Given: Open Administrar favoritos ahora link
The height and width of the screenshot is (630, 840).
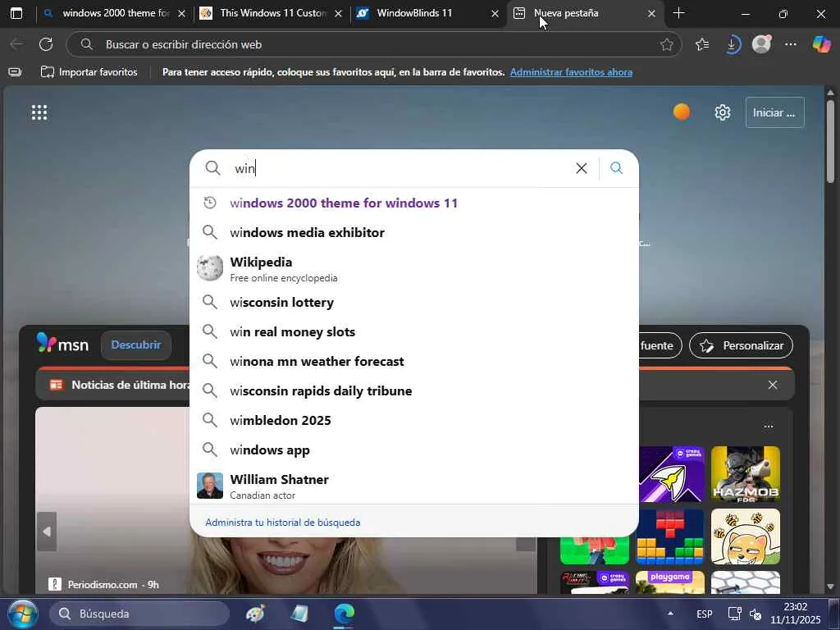Looking at the screenshot, I should point(571,72).
